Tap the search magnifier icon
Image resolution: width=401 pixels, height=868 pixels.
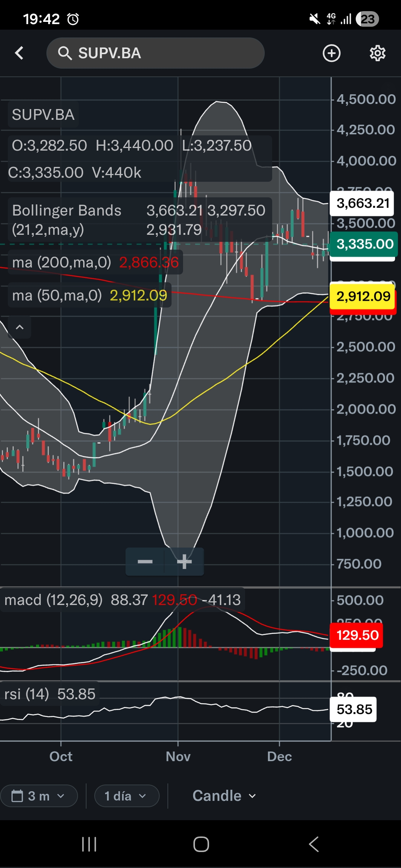(x=65, y=53)
